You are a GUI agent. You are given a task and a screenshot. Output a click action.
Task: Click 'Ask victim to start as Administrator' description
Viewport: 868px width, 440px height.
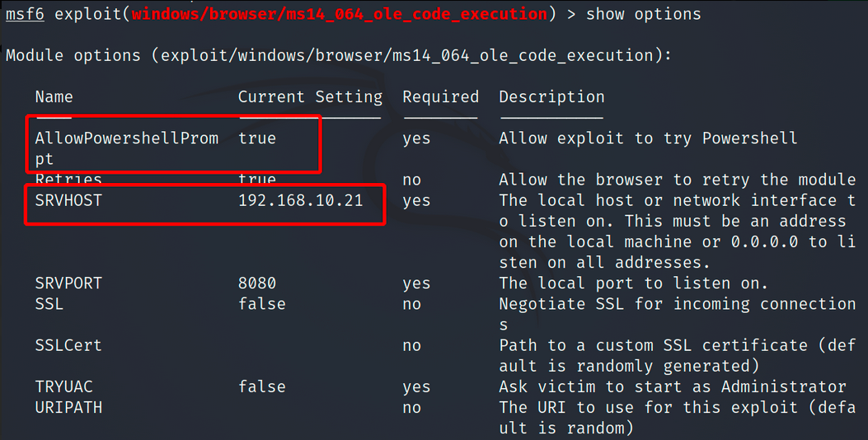(x=673, y=387)
